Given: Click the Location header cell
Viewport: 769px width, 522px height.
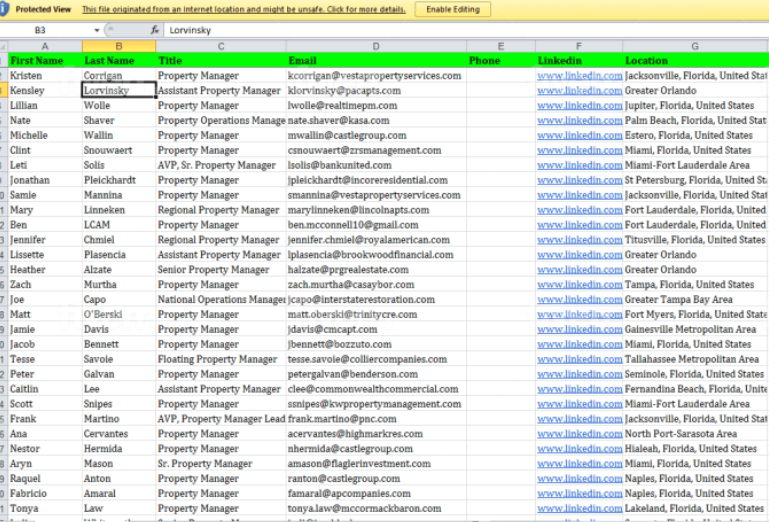Looking at the screenshot, I should 695,61.
